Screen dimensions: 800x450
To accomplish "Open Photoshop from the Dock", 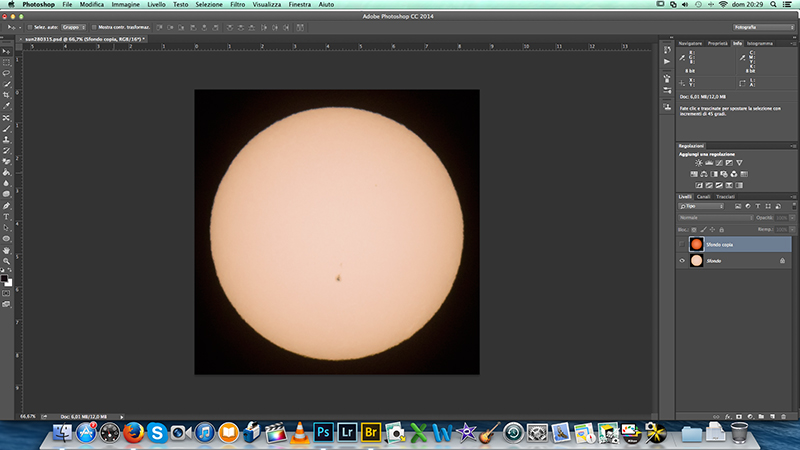I will pyautogui.click(x=323, y=432).
